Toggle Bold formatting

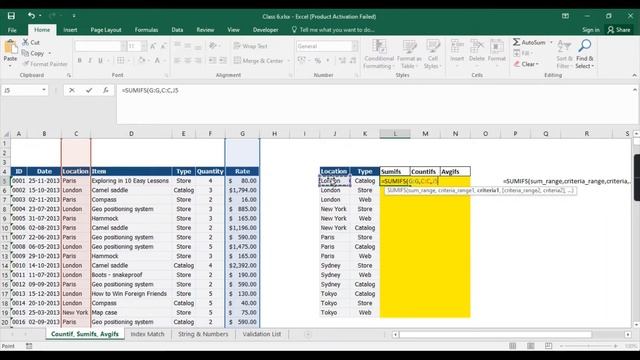pyautogui.click(x=80, y=60)
